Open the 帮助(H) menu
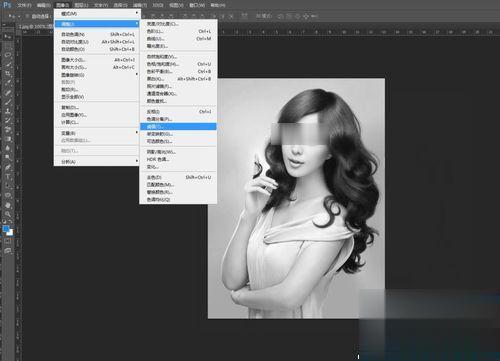 218,5
